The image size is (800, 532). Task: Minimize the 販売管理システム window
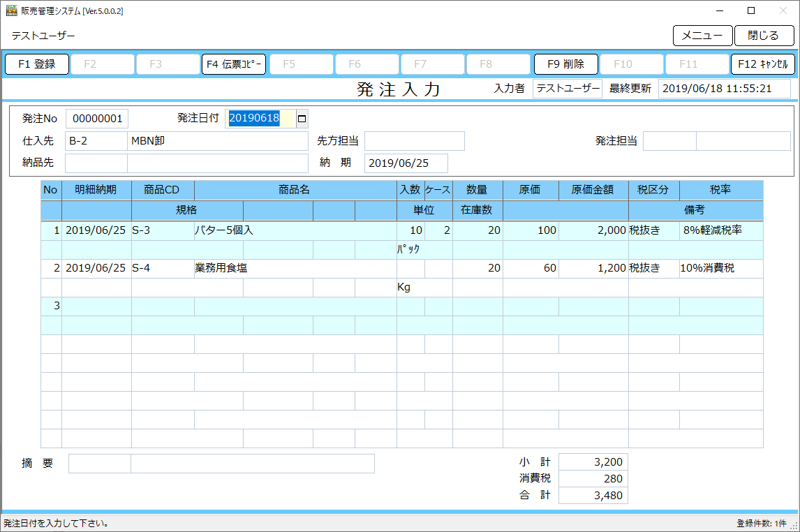tap(720, 10)
